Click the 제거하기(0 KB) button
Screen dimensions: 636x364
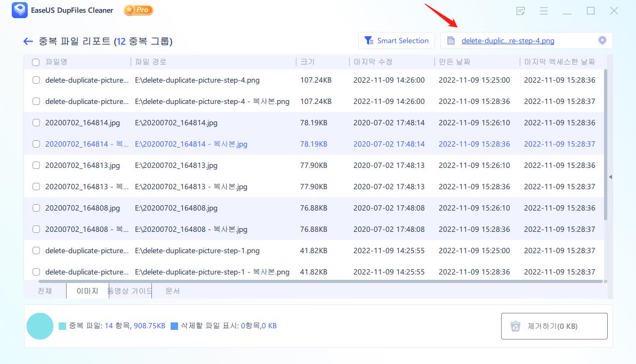[554, 326]
